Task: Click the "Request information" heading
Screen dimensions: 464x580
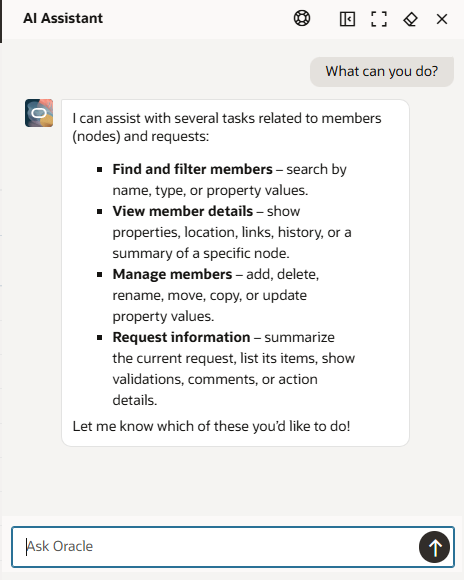Action: tap(181, 337)
